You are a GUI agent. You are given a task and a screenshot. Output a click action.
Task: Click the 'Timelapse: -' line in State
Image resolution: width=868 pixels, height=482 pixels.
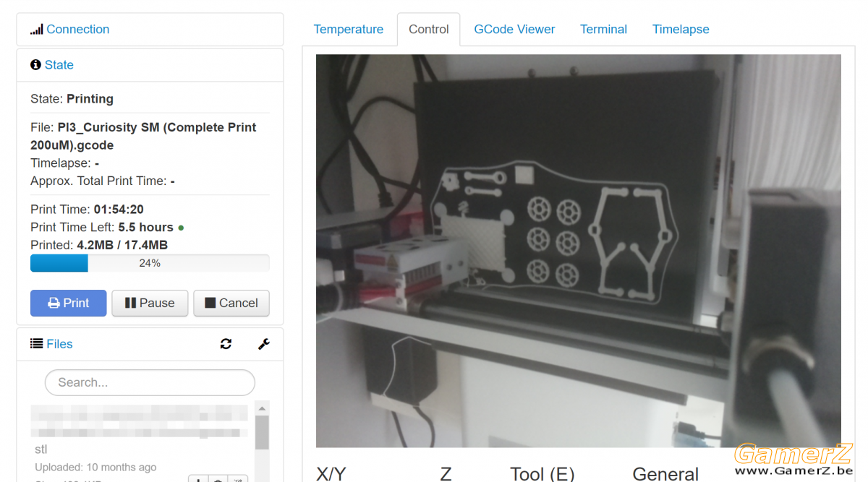tap(64, 163)
